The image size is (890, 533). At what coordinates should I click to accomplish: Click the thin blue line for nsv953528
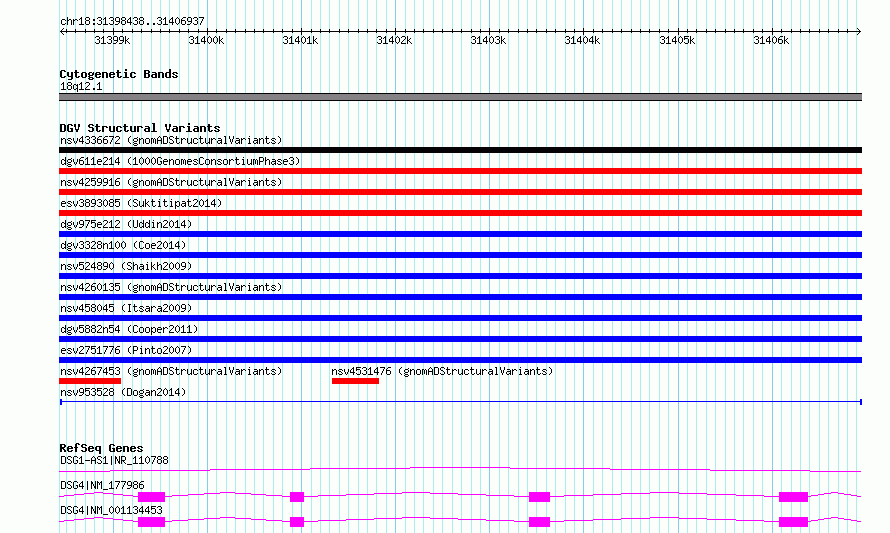point(460,402)
